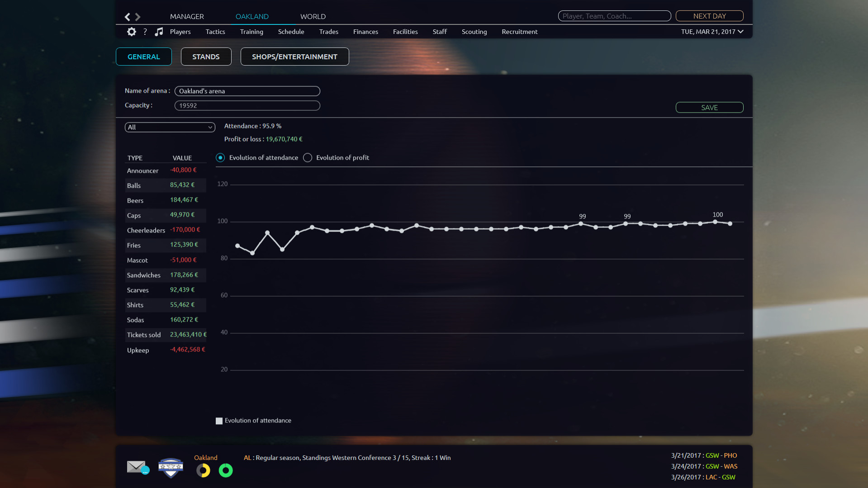Click the back navigation arrow

point(127,16)
